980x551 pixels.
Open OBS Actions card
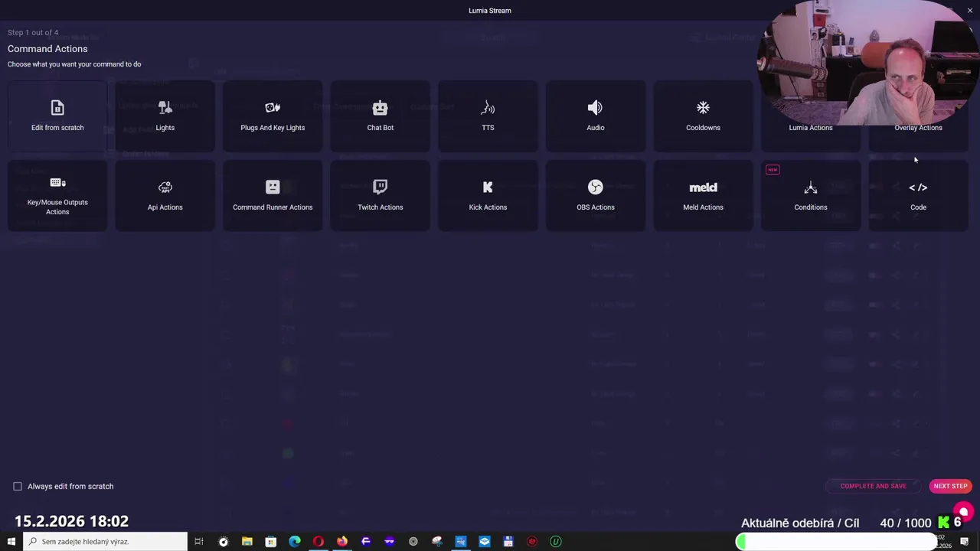pyautogui.click(x=595, y=196)
